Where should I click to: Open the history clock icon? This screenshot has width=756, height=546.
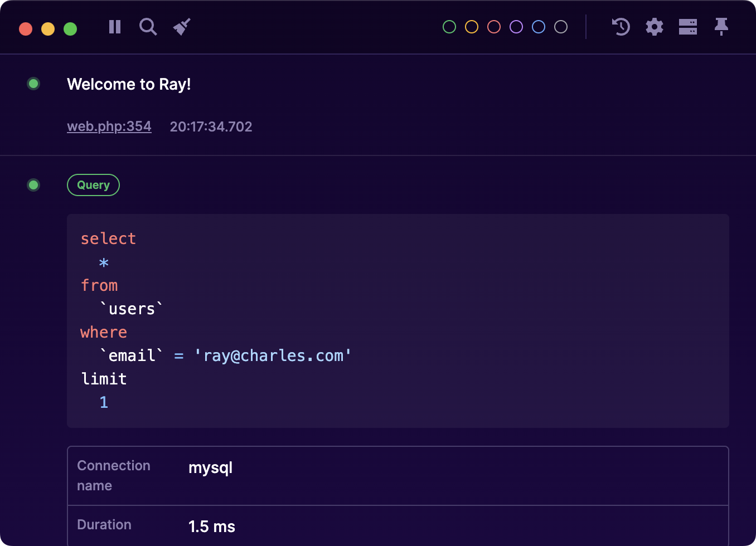pos(621,27)
